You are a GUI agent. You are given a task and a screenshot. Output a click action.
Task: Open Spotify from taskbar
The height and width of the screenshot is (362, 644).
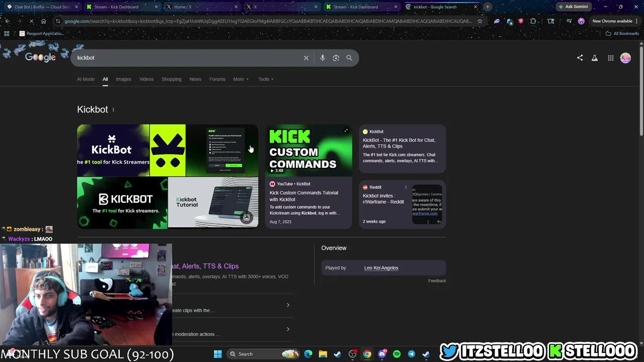396,354
